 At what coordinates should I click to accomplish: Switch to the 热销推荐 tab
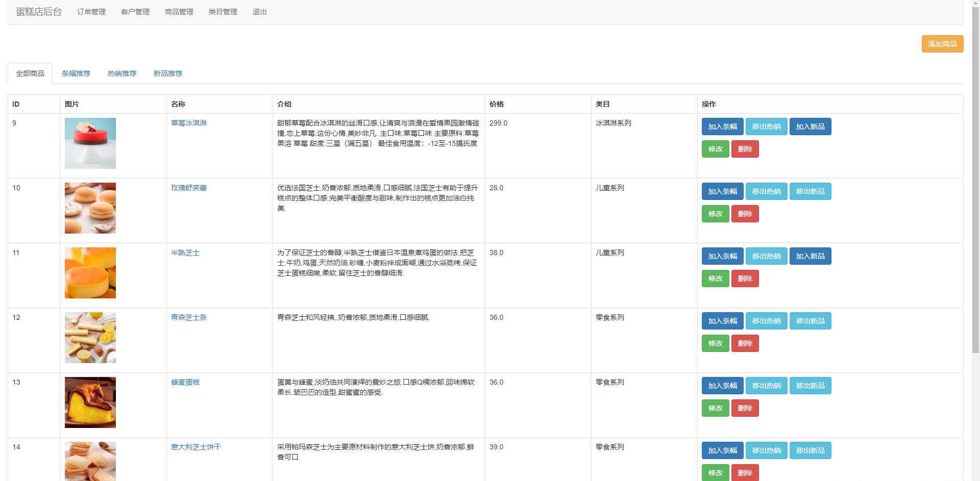tap(121, 73)
